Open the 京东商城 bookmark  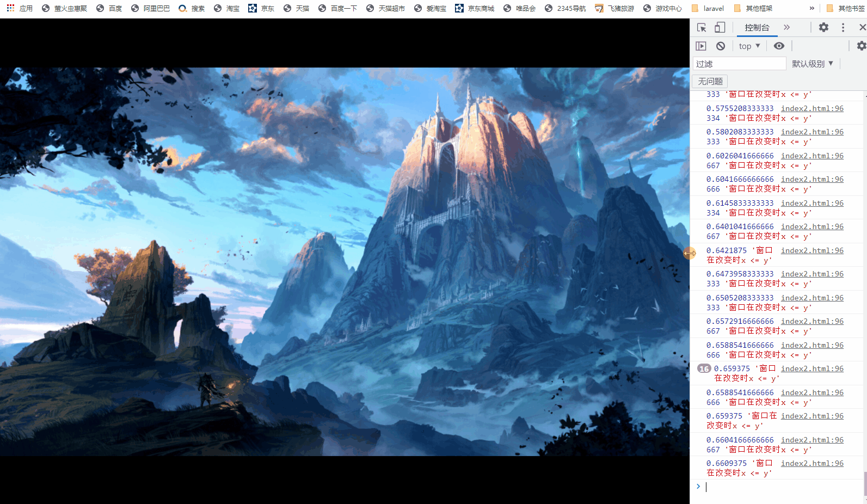click(x=475, y=8)
